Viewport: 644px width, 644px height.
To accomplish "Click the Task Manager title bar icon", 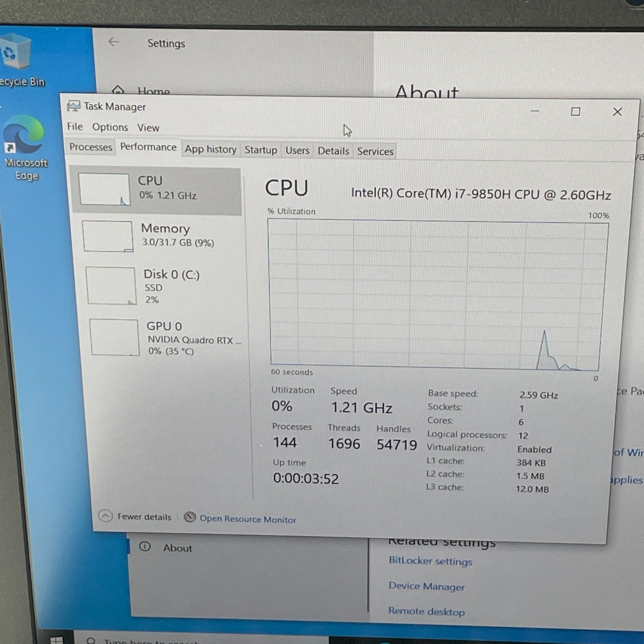I will pyautogui.click(x=73, y=106).
